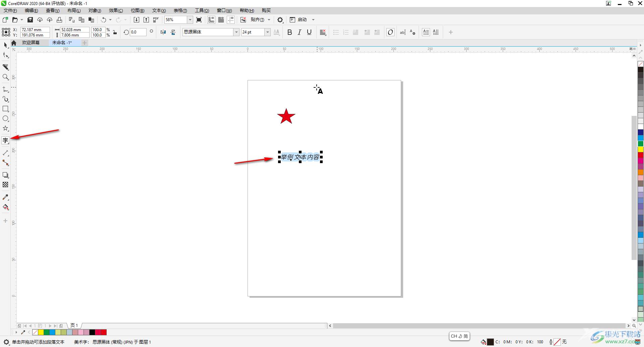Open the Effects menu
Viewport: 644px width, 347px height.
[116, 10]
